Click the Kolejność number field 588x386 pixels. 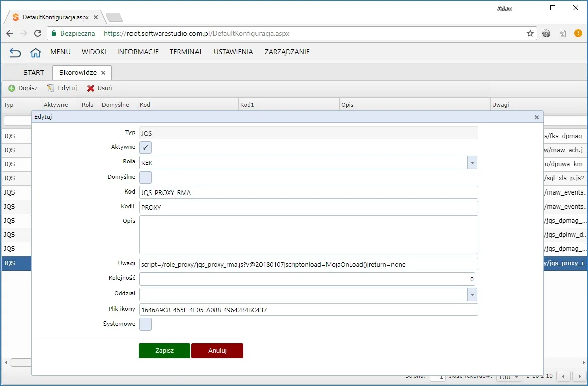(307, 279)
